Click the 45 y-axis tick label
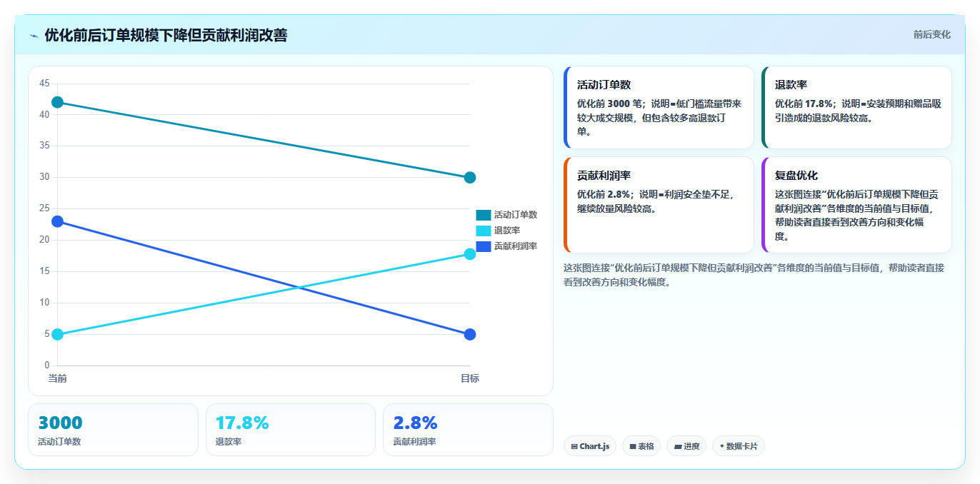Image resolution: width=980 pixels, height=484 pixels. 44,84
